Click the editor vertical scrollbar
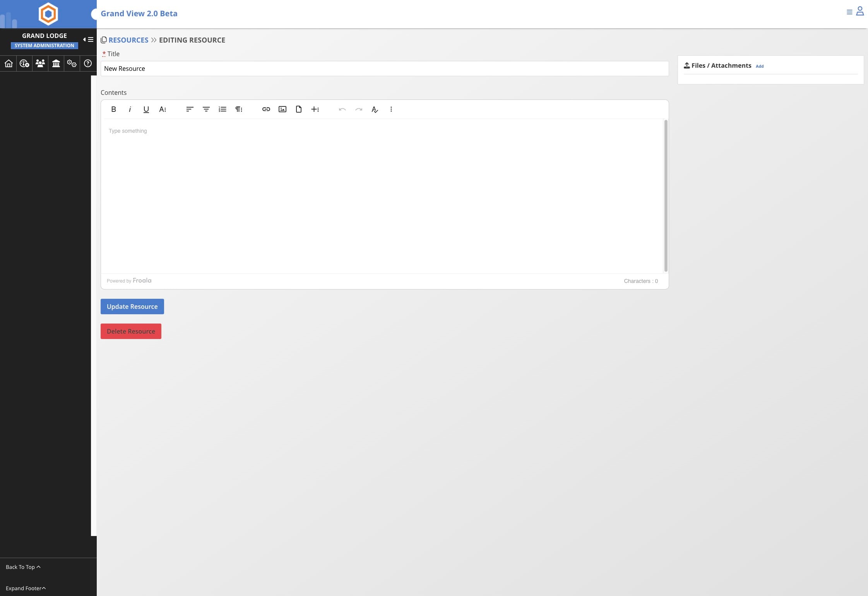This screenshot has width=868, height=596. click(x=666, y=196)
